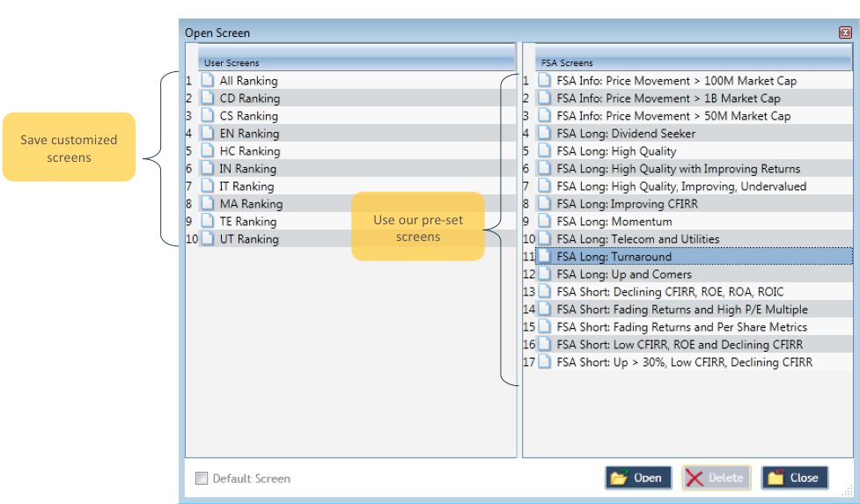Select FSA Long: Improving CFIRR text
Image resolution: width=860 pixels, height=504 pixels.
(627, 204)
